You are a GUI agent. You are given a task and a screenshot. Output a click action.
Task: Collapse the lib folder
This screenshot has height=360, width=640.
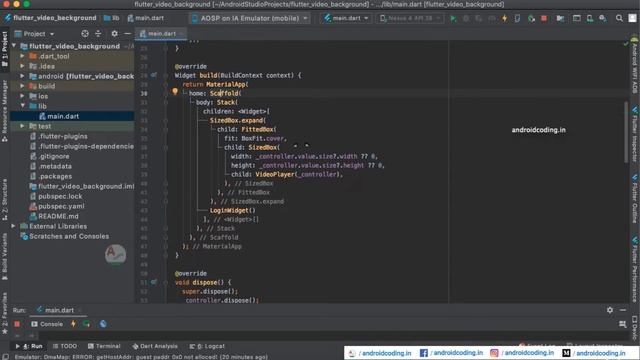click(x=22, y=106)
